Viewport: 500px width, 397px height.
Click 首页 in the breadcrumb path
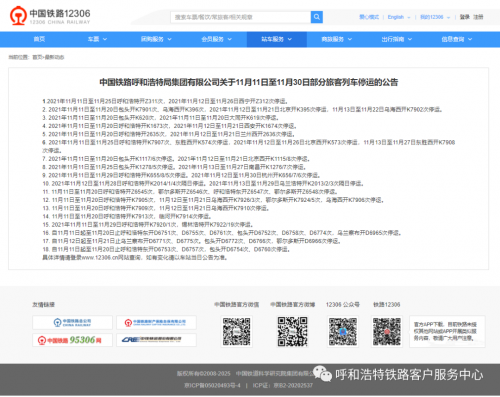click(x=37, y=57)
